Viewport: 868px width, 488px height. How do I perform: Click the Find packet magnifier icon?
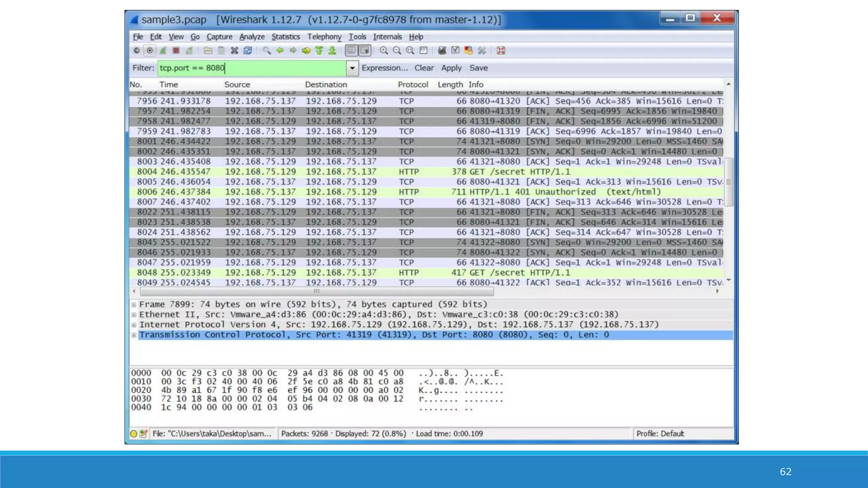coord(267,51)
